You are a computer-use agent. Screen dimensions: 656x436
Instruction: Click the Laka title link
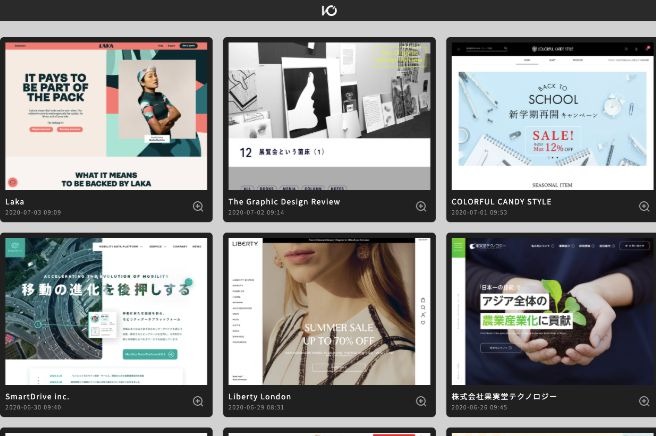(15, 202)
